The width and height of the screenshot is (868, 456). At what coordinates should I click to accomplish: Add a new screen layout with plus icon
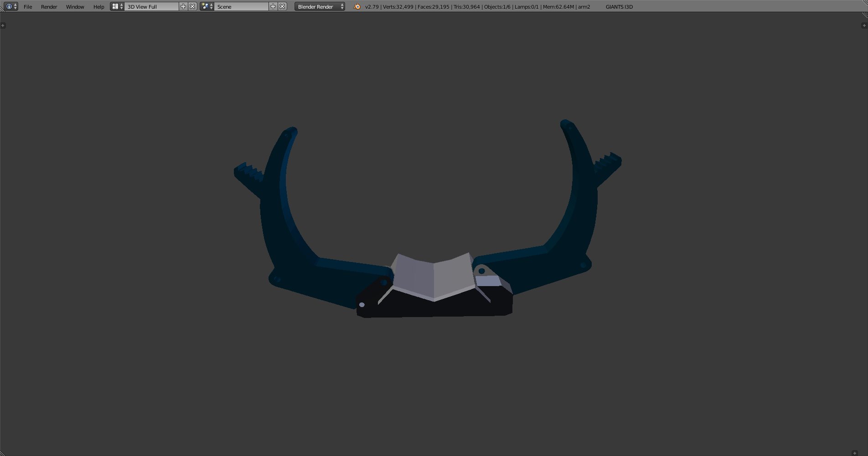point(183,6)
